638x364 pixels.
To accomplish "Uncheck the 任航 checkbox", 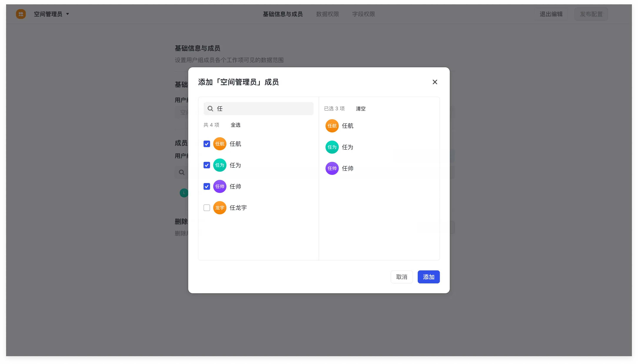I will click(207, 144).
